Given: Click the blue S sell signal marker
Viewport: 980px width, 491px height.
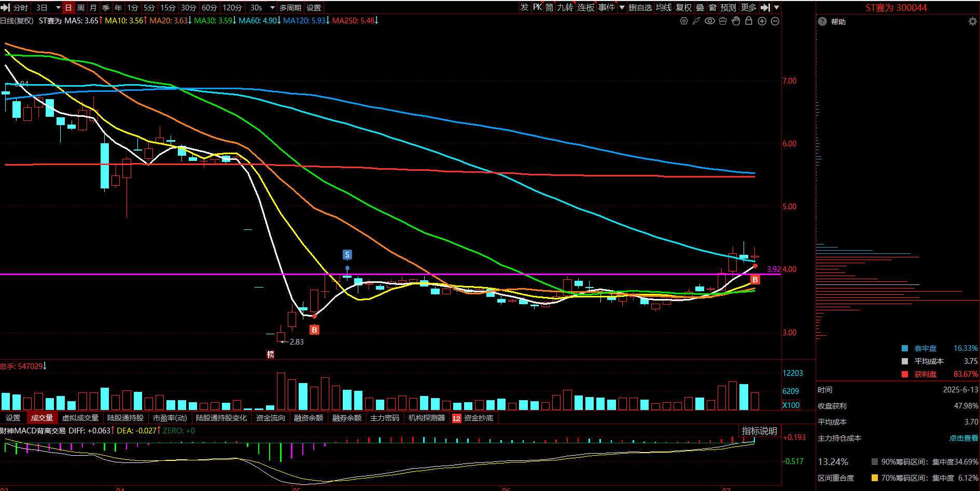Looking at the screenshot, I should [347, 254].
